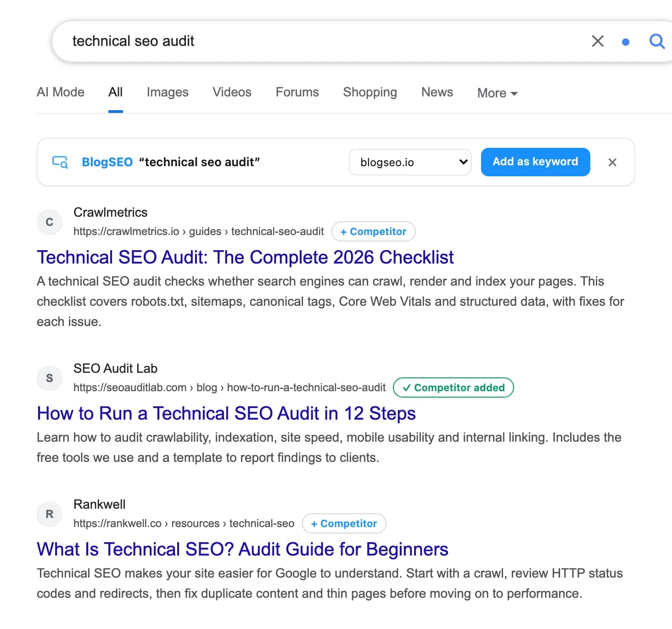Switch to the Images tab
672x629 pixels.
[168, 92]
